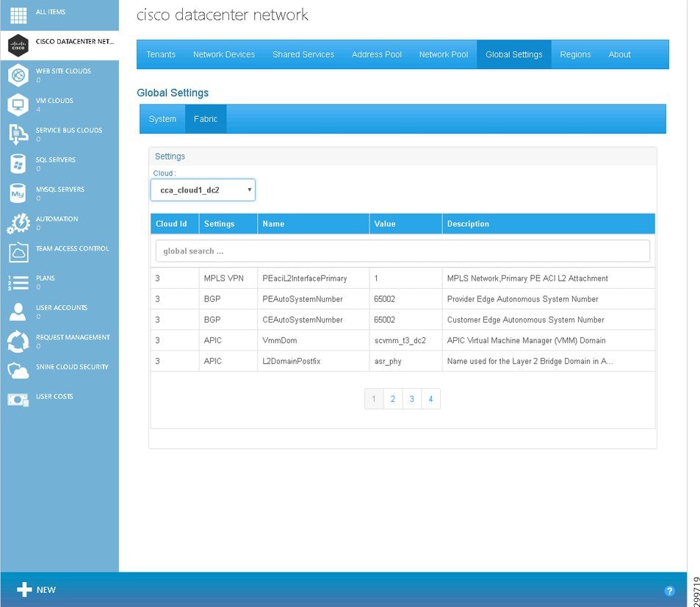
Task: Select the VmmDom name cell
Action: (x=314, y=340)
